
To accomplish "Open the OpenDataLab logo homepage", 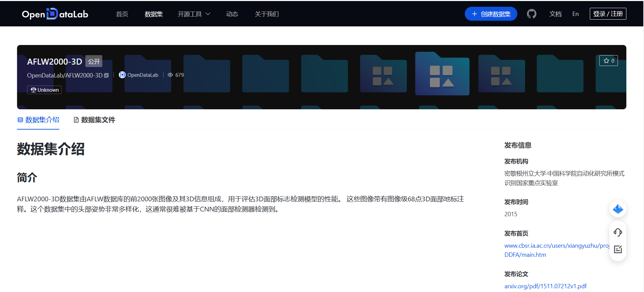I will point(55,14).
